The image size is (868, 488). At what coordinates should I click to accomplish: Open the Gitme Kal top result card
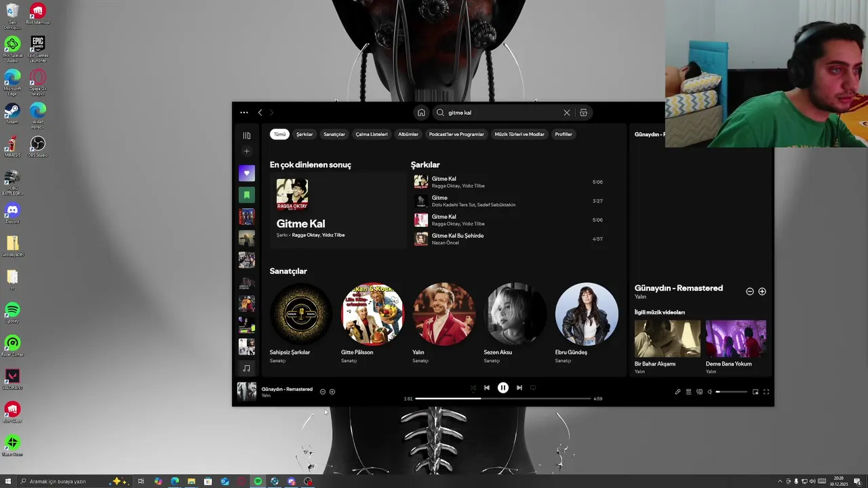coord(338,211)
